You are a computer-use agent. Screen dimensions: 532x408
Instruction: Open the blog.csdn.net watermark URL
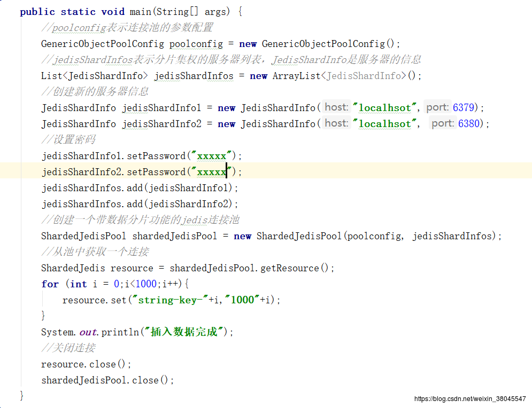(x=470, y=399)
